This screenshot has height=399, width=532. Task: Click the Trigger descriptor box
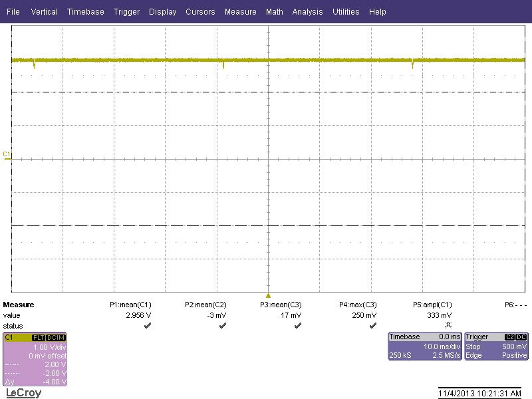tap(496, 346)
